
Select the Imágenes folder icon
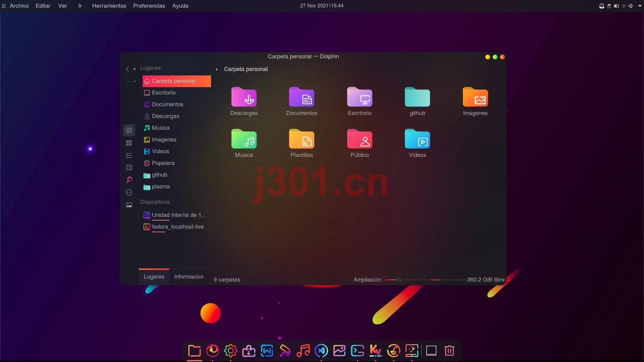coord(475,97)
